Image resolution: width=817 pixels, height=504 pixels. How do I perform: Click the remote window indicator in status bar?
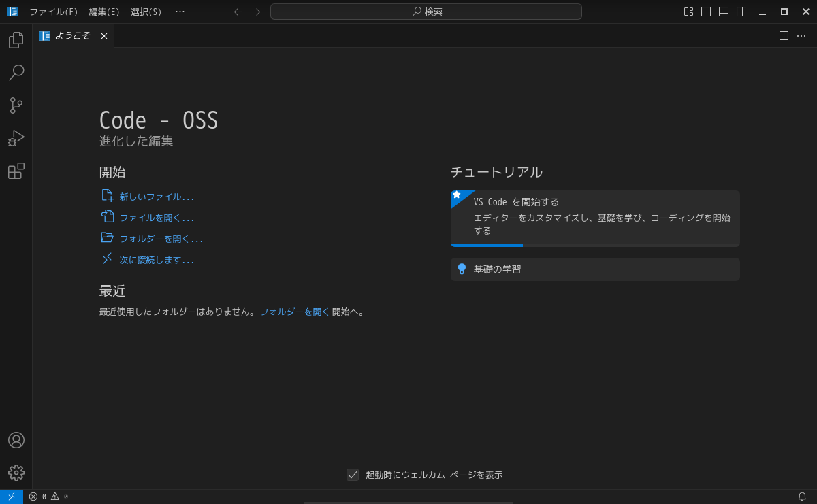click(x=12, y=497)
